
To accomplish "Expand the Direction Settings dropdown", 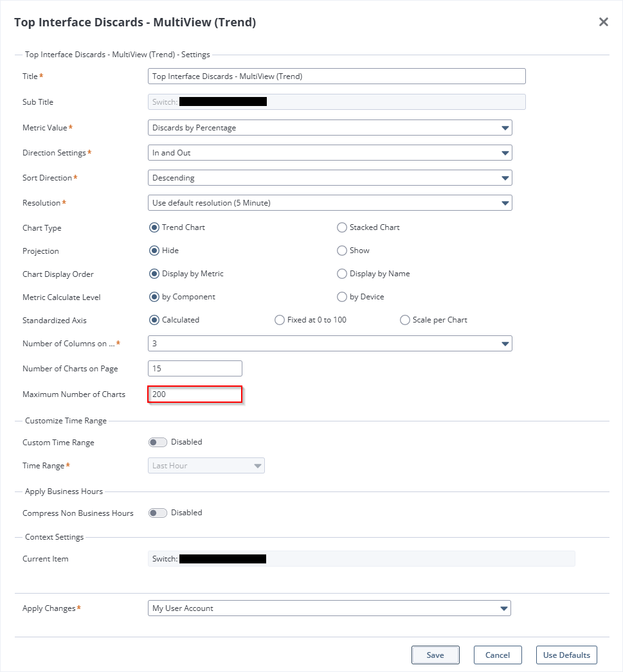I will 330,153.
